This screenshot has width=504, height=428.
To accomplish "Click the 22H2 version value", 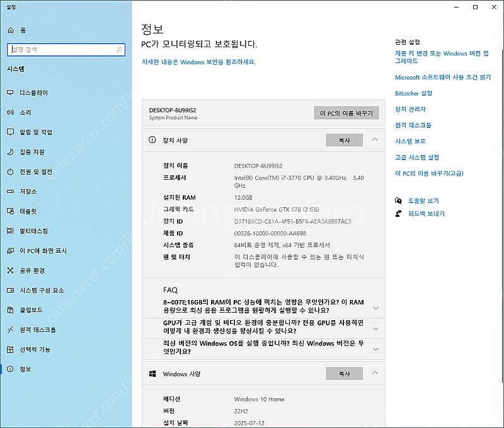I will (x=241, y=411).
